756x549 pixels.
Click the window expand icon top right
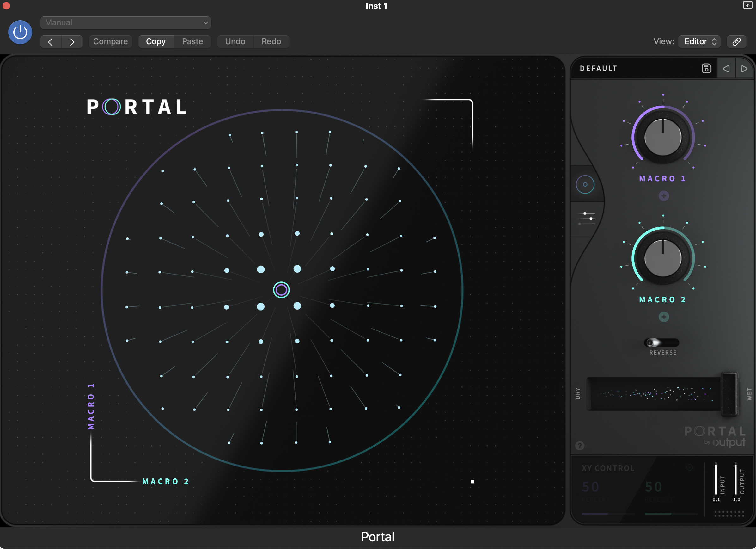(x=748, y=5)
